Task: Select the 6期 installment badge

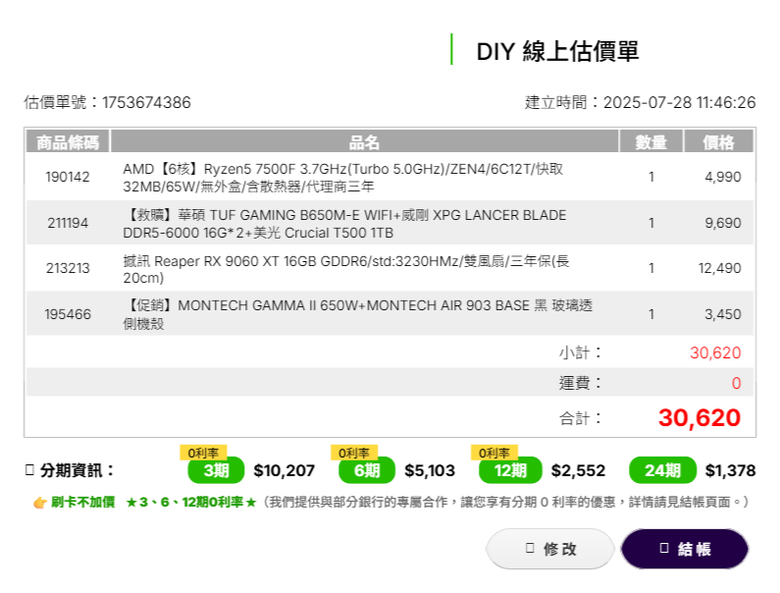Action: point(367,470)
